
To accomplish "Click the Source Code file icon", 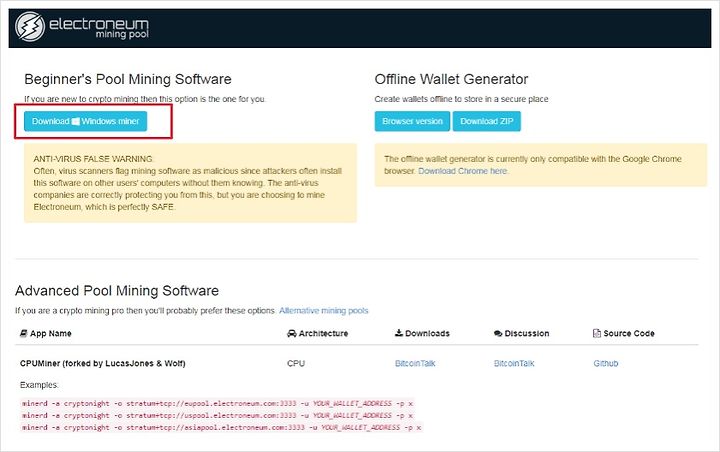I will (x=597, y=333).
